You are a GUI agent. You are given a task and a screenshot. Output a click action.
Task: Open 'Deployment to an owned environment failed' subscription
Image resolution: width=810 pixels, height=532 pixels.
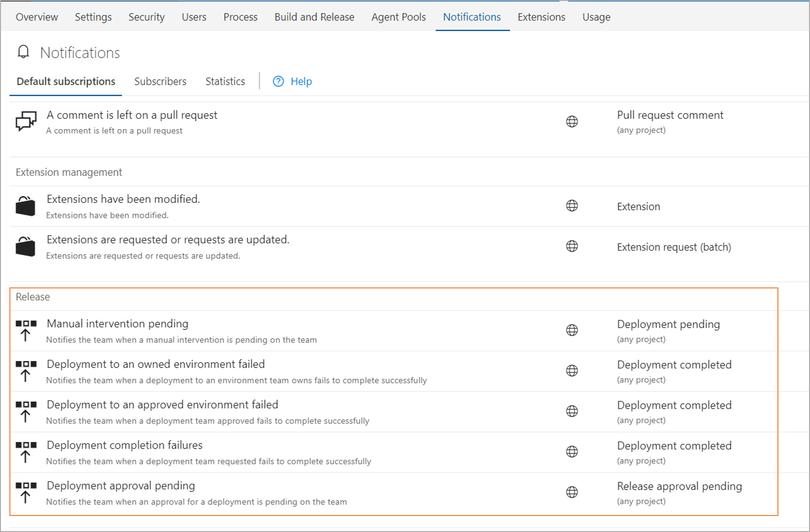[156, 364]
